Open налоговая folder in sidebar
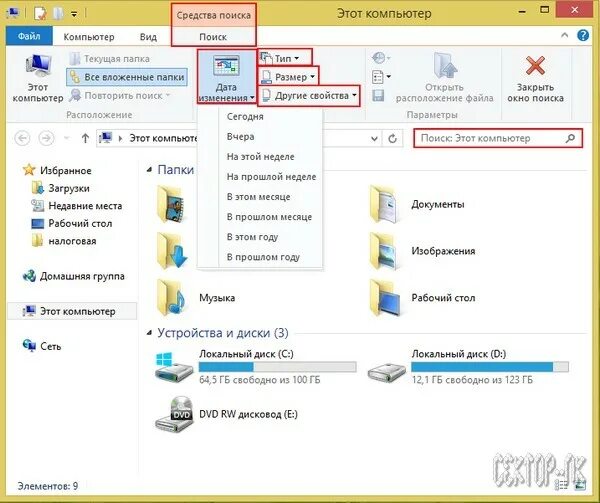This screenshot has width=600, height=503. tap(64, 241)
